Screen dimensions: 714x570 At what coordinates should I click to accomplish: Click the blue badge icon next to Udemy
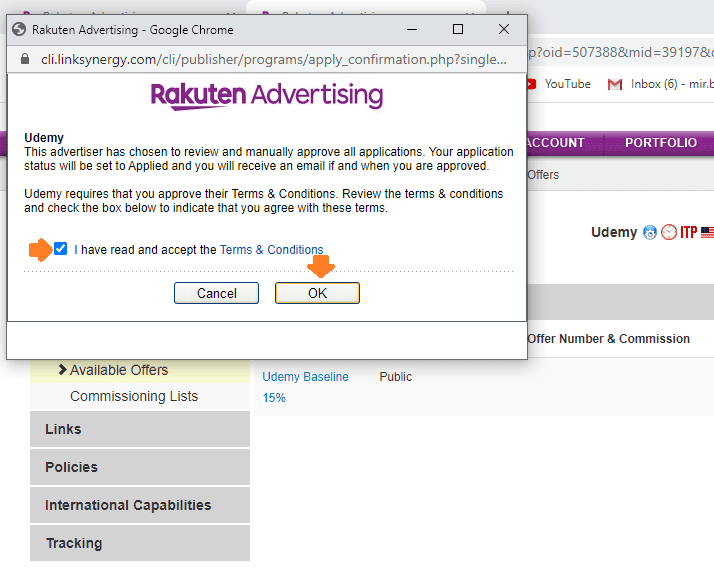[650, 233]
